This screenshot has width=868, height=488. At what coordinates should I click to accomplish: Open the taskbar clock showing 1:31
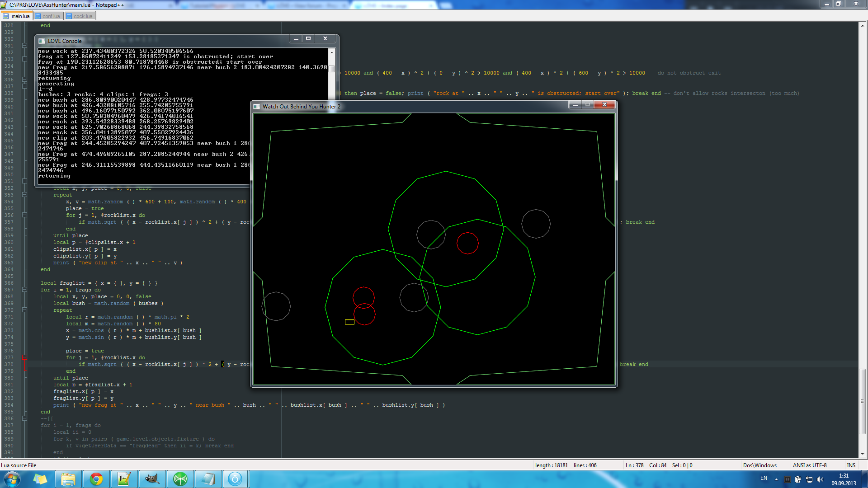pyautogui.click(x=844, y=479)
